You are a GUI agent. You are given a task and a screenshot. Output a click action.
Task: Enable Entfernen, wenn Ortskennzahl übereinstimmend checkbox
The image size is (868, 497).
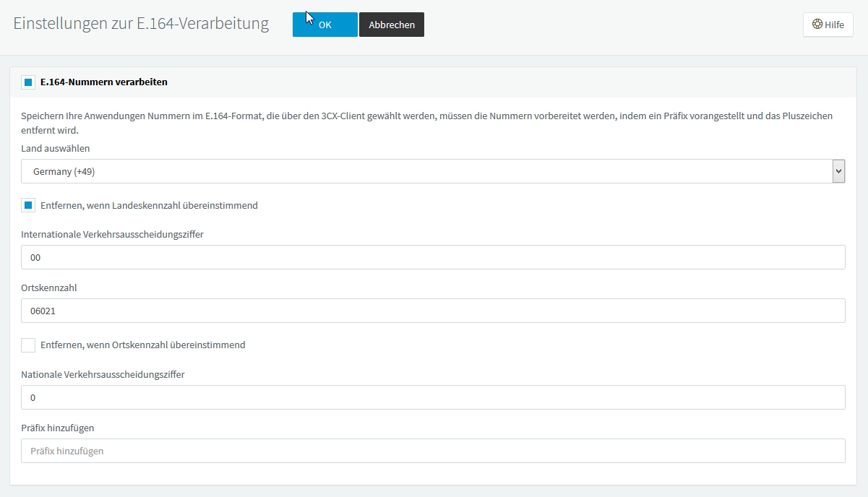[x=28, y=345]
